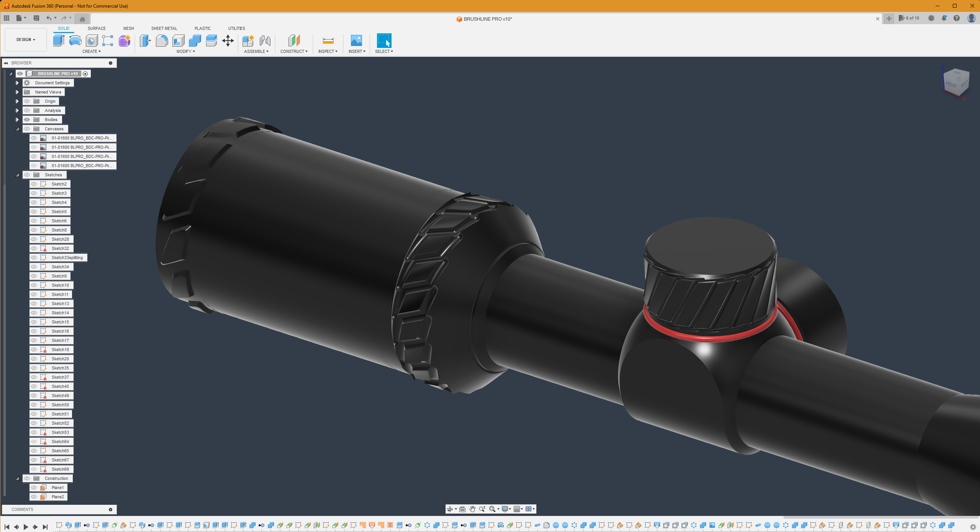Expand the Document Settings node
Screen dimensions: 980x532
pos(17,83)
